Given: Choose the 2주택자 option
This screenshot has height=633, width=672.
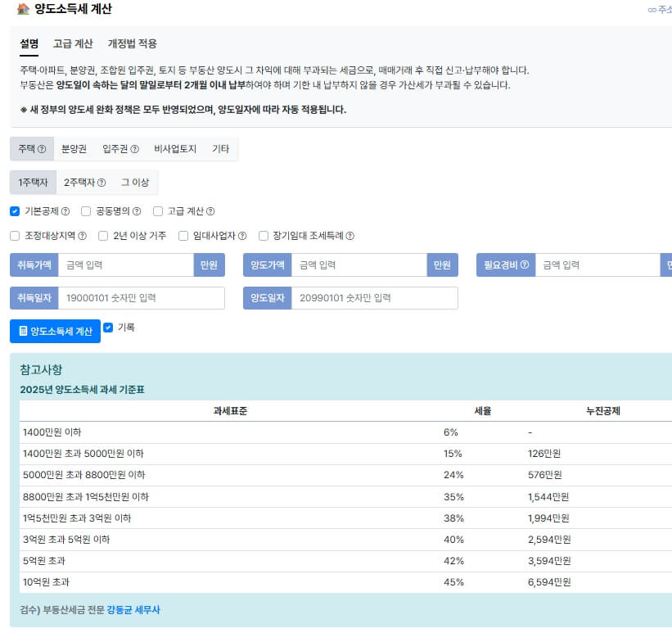Looking at the screenshot, I should click(84, 182).
